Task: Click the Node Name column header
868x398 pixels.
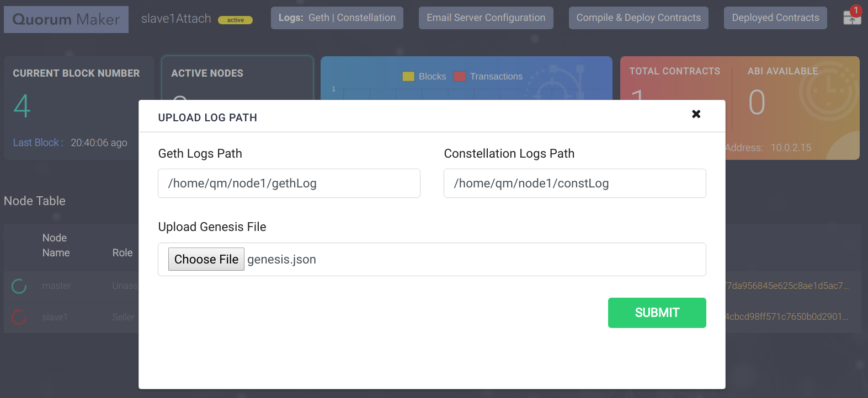Action: [x=56, y=245]
